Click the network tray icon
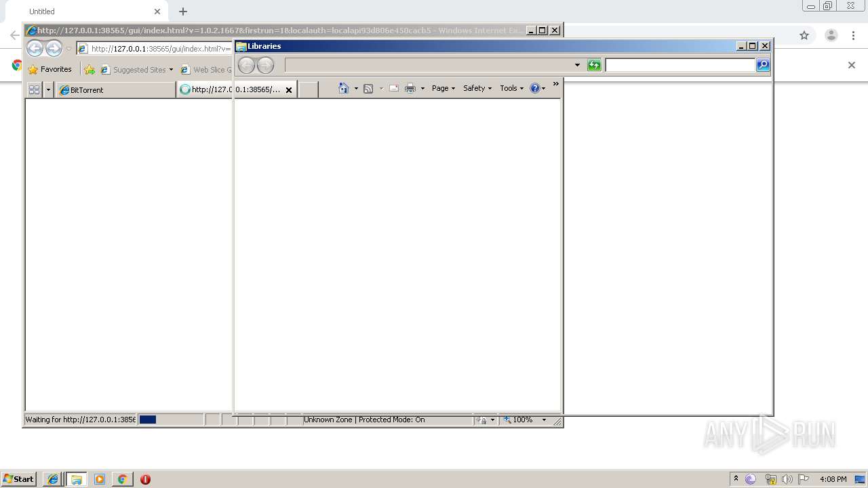 click(x=770, y=479)
